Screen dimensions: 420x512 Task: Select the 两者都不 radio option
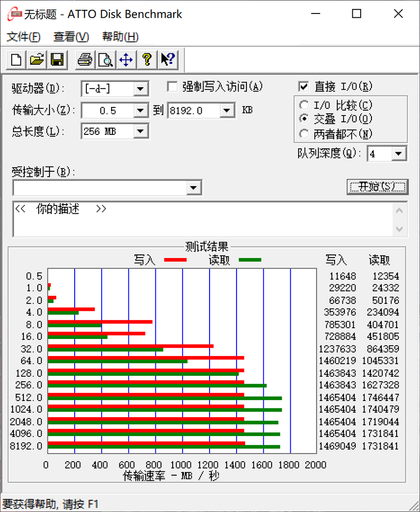coord(304,134)
